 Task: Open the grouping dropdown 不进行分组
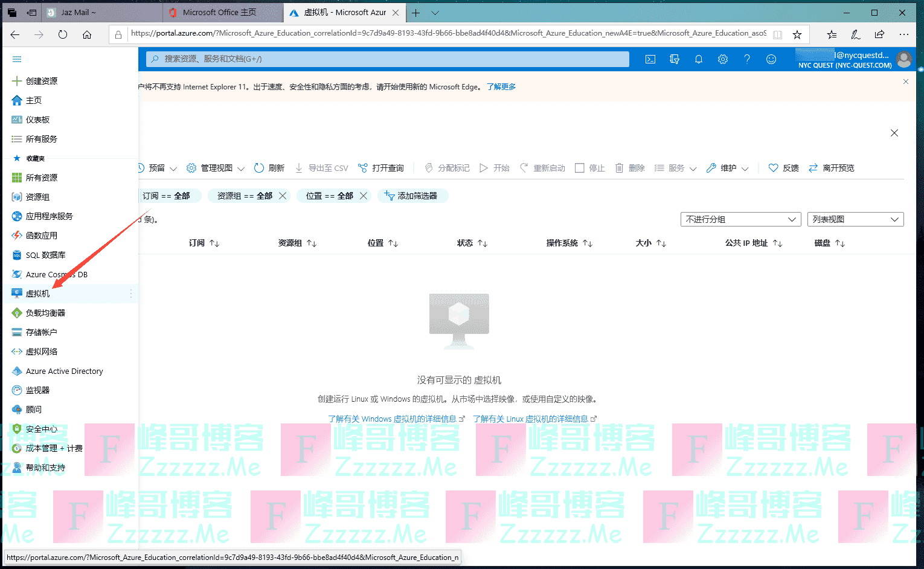(740, 219)
